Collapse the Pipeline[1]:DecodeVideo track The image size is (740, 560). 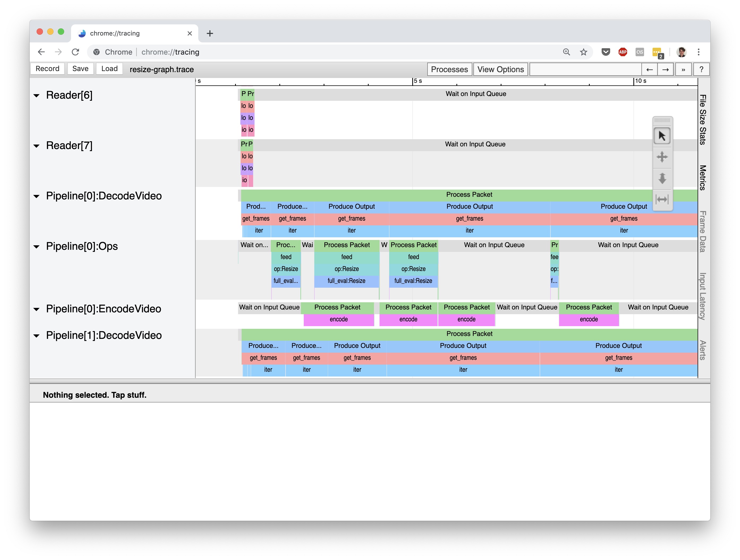37,336
